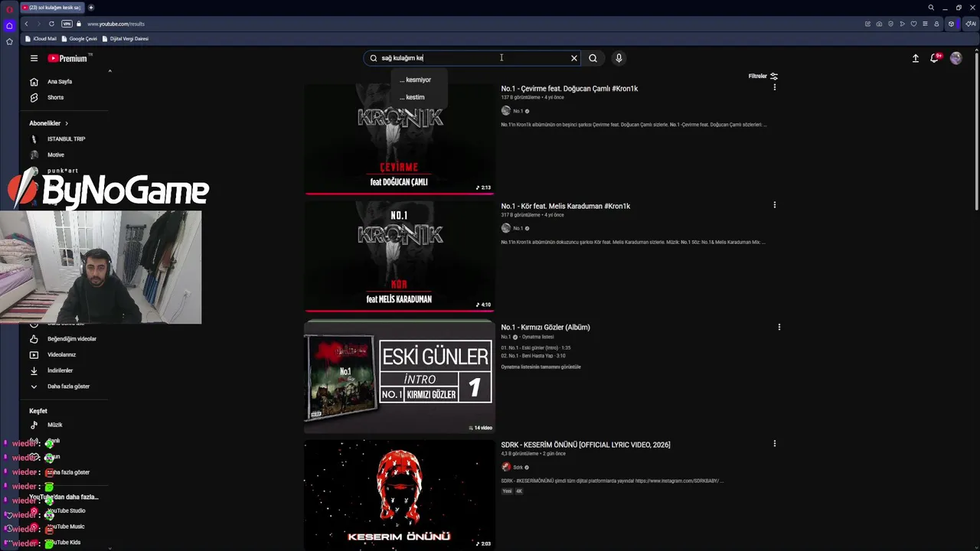Viewport: 980px width, 551px height.
Task: Open the Opera sidebar home icon
Action: point(9,25)
